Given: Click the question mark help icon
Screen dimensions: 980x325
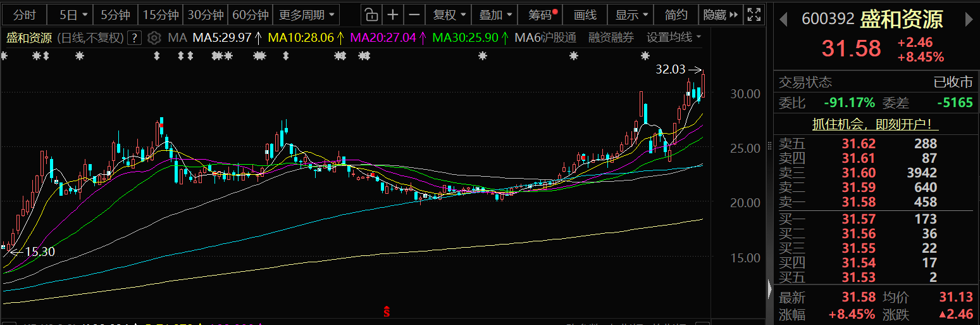Looking at the screenshot, I should (133, 38).
